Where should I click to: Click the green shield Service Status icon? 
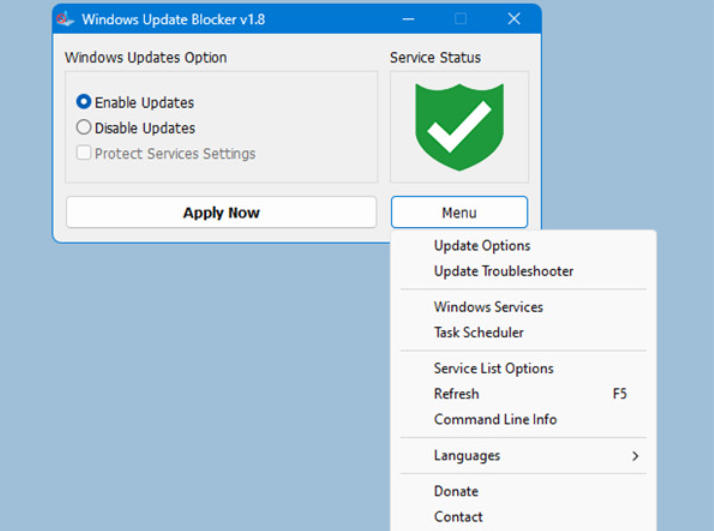tap(459, 127)
